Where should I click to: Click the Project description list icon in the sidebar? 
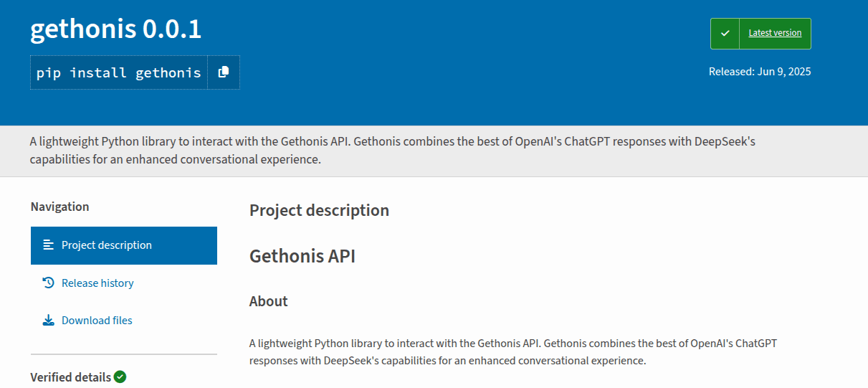pyautogui.click(x=49, y=245)
